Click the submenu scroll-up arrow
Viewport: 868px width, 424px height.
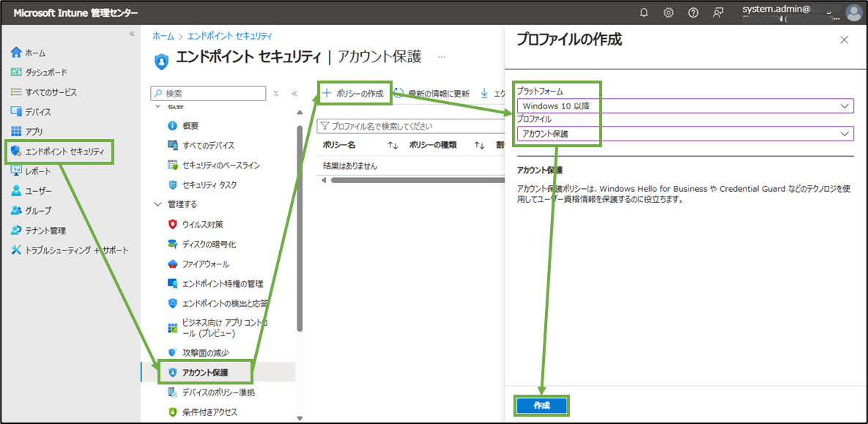pos(300,112)
